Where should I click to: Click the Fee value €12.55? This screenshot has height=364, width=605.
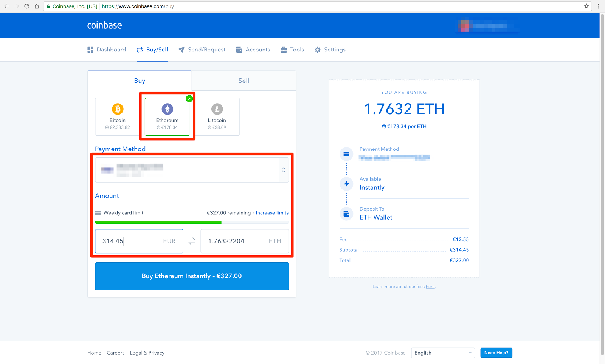pos(461,239)
